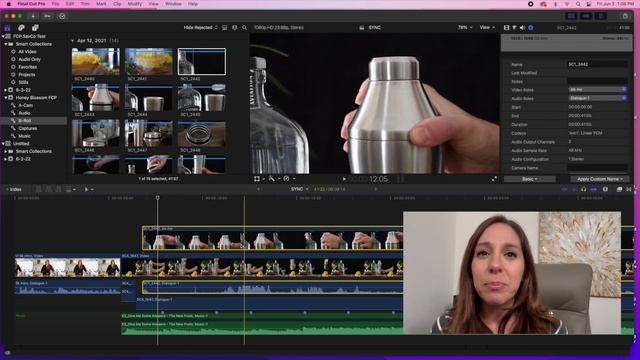This screenshot has height=360, width=640.
Task: Click the browser search magnifier
Action: pos(244,28)
